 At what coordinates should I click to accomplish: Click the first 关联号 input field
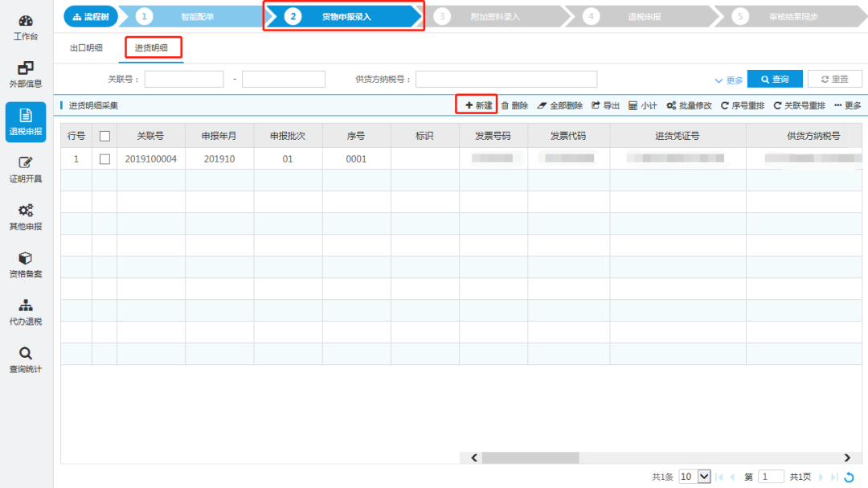[184, 80]
